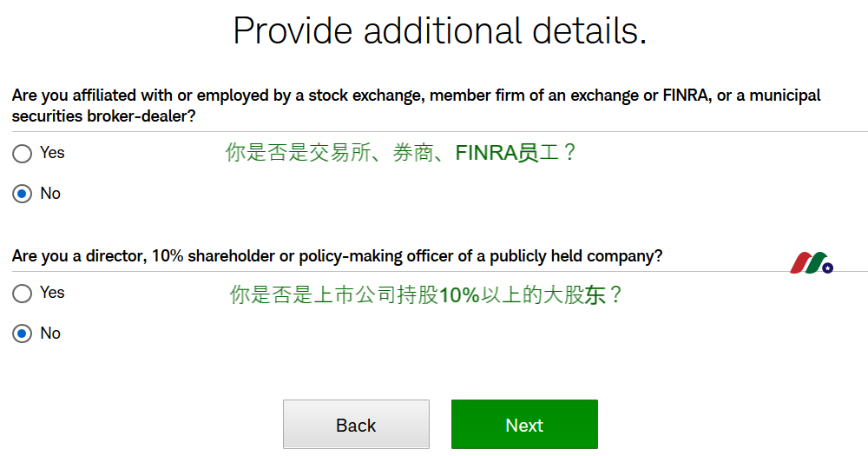Screen dimensions: 868x456
Task: Click the 'Yes' text label under the FINRA question
Action: [52, 152]
